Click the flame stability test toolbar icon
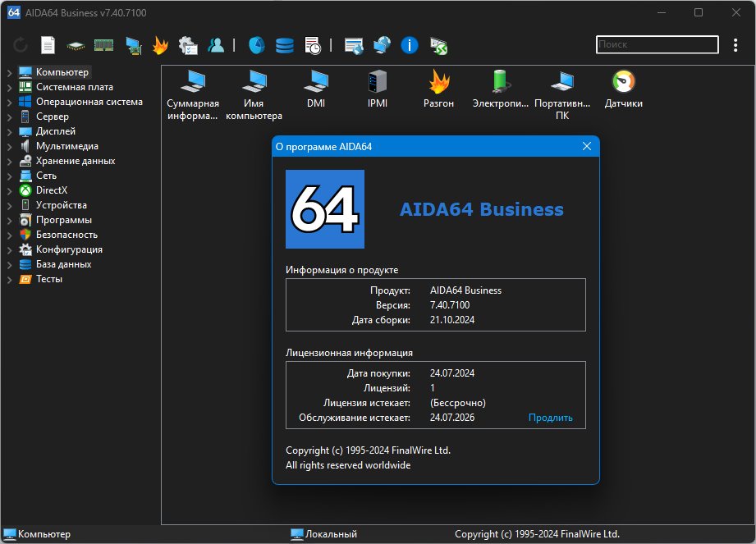 [x=160, y=45]
